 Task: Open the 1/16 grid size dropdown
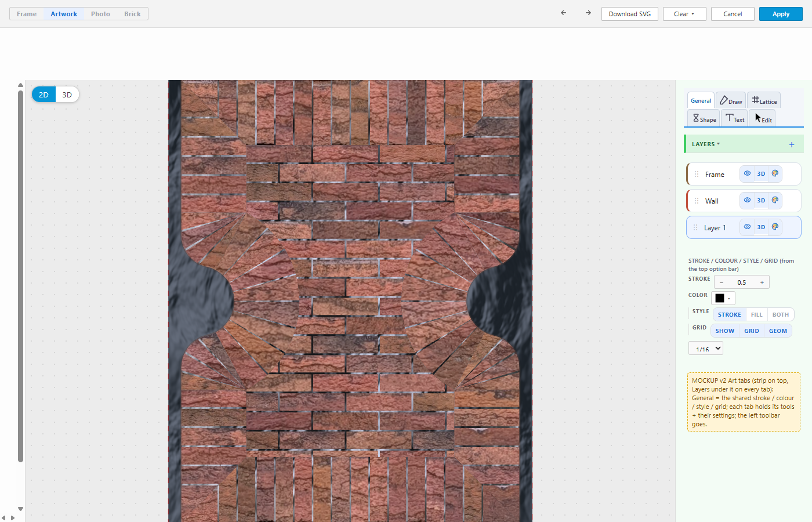(706, 348)
